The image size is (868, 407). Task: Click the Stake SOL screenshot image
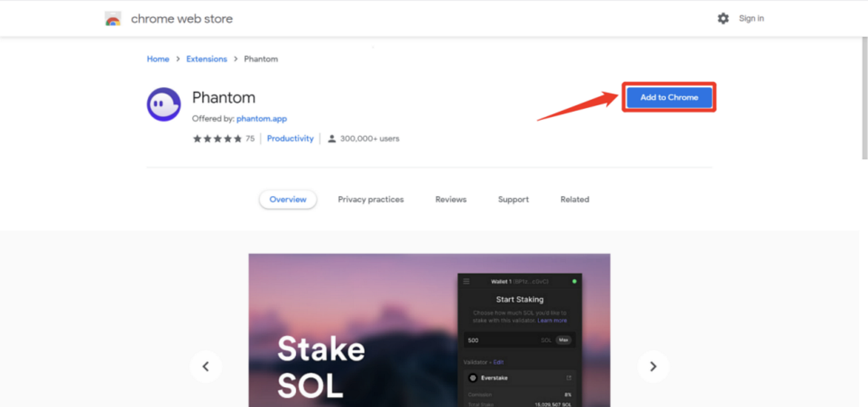tap(429, 330)
